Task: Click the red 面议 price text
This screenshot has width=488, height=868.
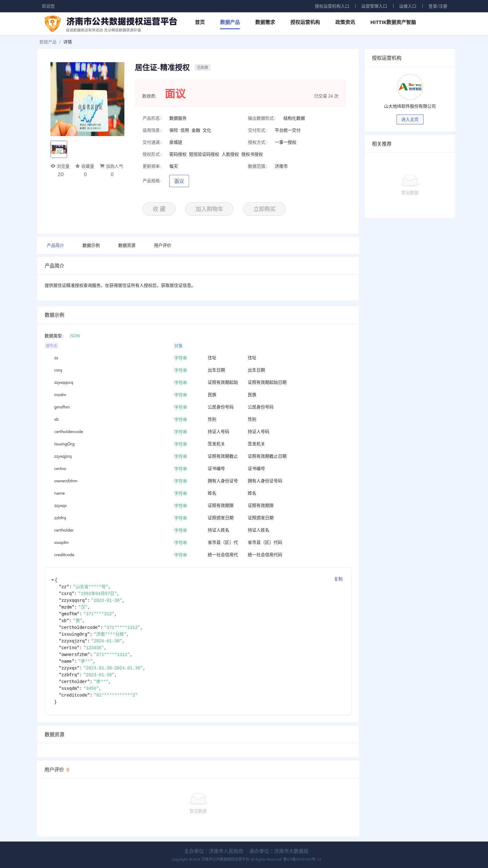Action: pos(175,94)
